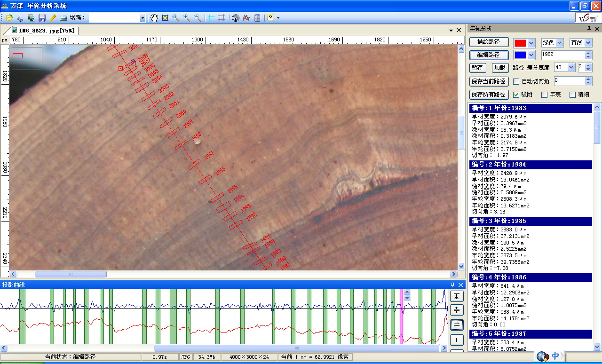Open the concentric tree-ring analysis tool
602x364 pixels.
point(236,18)
